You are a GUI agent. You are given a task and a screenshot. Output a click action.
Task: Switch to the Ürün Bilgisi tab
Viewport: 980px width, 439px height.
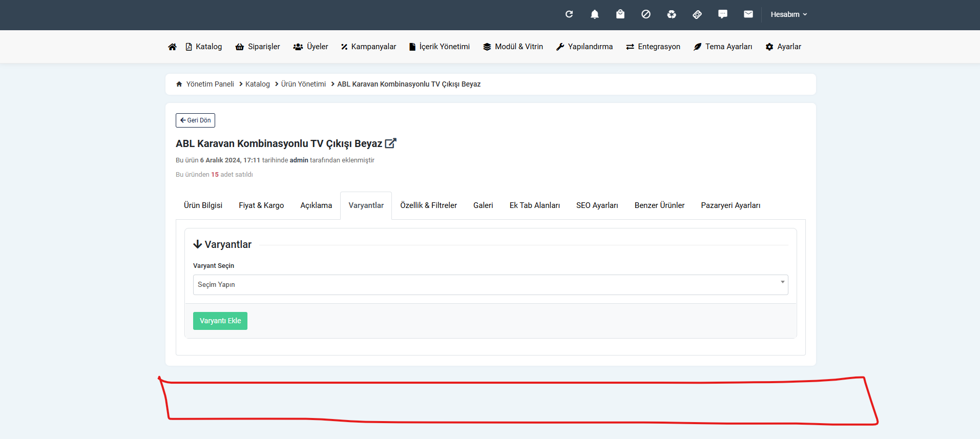203,205
